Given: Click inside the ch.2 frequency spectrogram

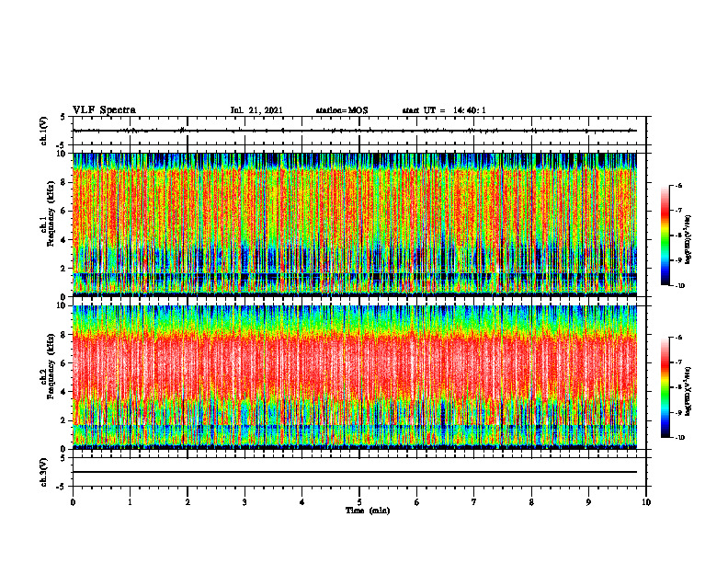Looking at the screenshot, I should 355,377.
